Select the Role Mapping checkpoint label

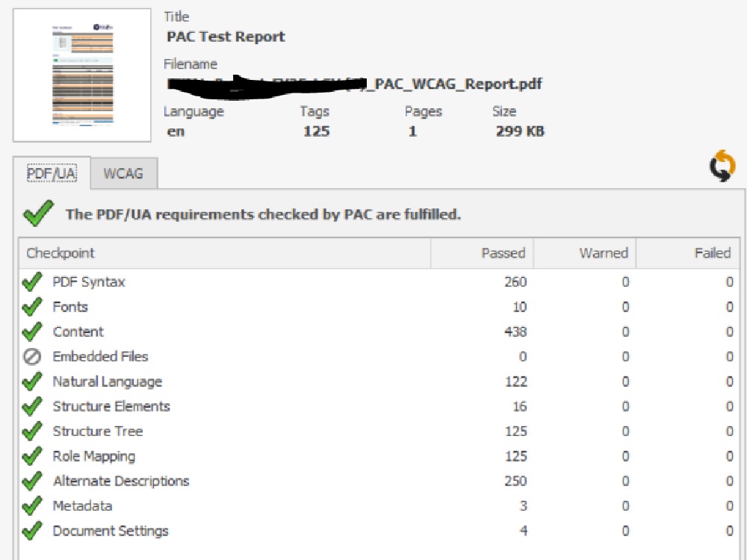click(94, 456)
